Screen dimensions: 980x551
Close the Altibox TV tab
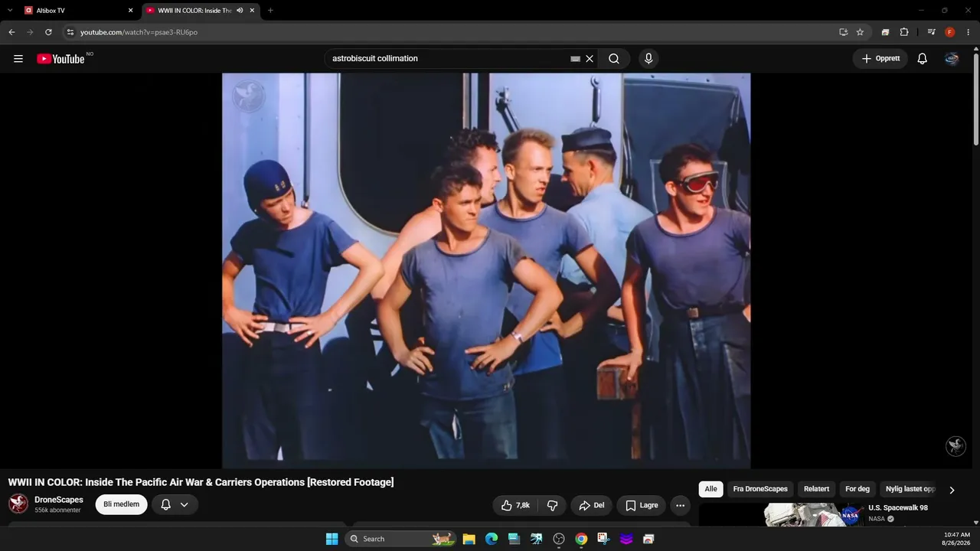click(130, 11)
